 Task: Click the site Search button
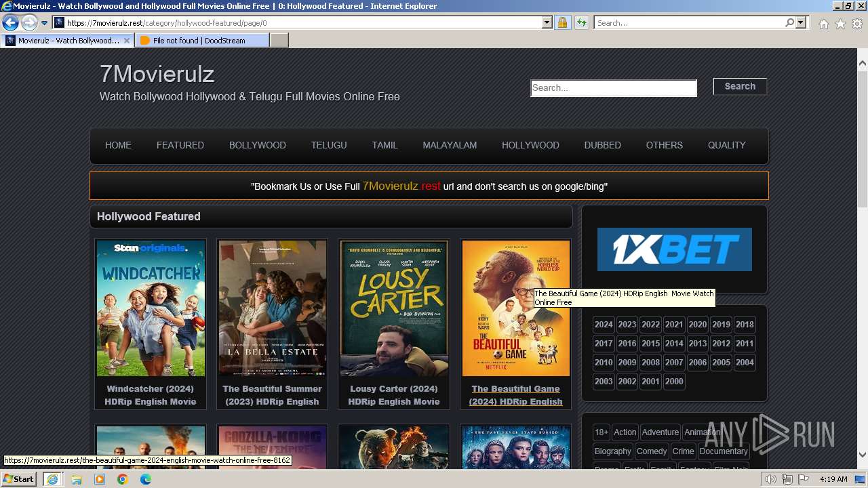pyautogui.click(x=740, y=86)
